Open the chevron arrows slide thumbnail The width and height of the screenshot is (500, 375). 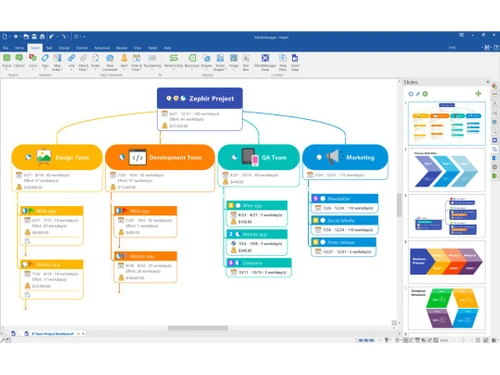447,170
